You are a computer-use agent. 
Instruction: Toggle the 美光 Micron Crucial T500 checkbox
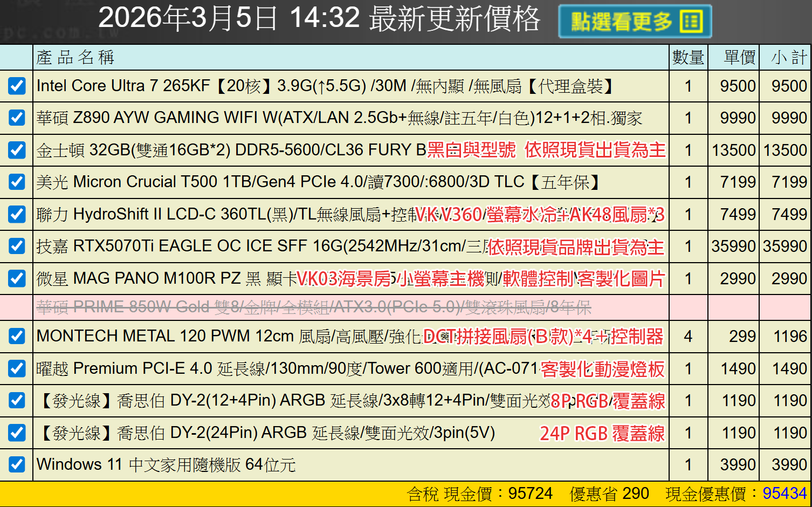(17, 182)
